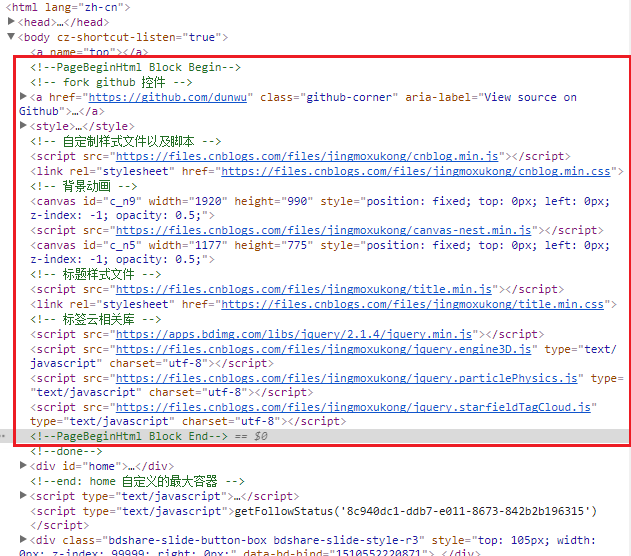Viewport: 631px width, 556px height.
Task: Open the title.min.css stylesheet link
Action: click(x=412, y=304)
